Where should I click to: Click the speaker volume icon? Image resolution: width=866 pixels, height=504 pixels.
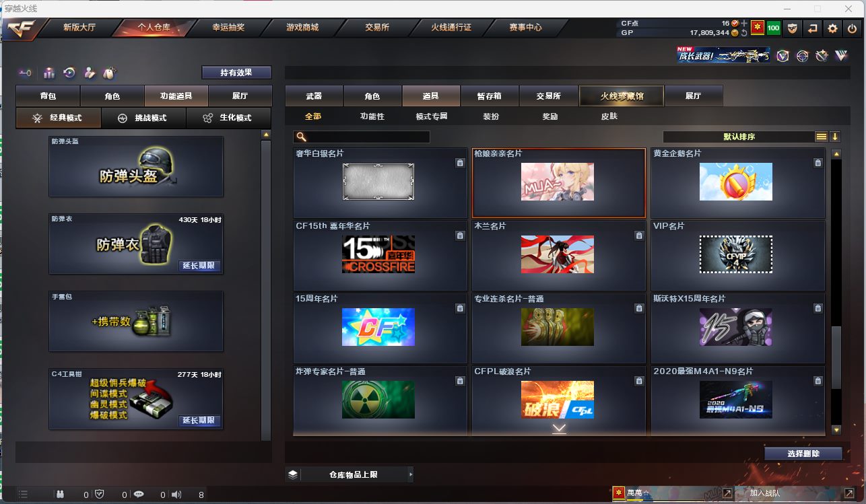click(x=176, y=495)
